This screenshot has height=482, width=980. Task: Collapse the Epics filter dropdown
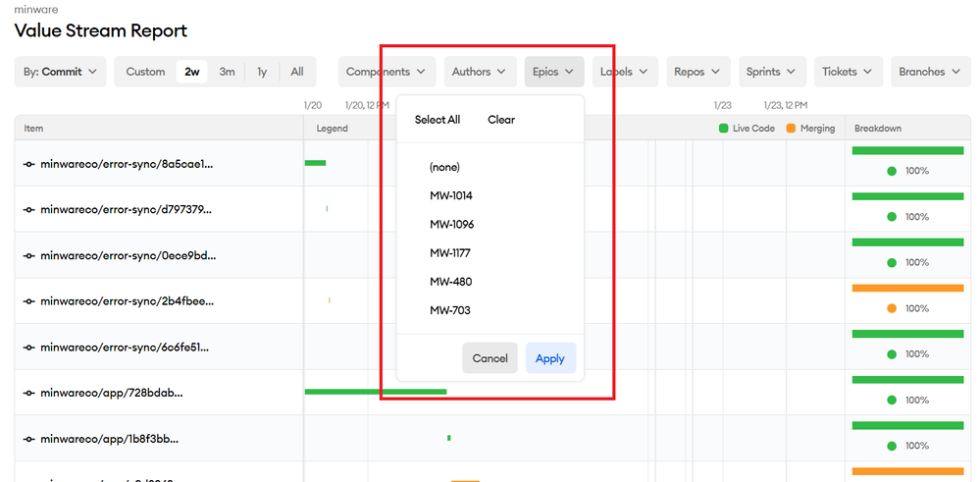point(553,72)
